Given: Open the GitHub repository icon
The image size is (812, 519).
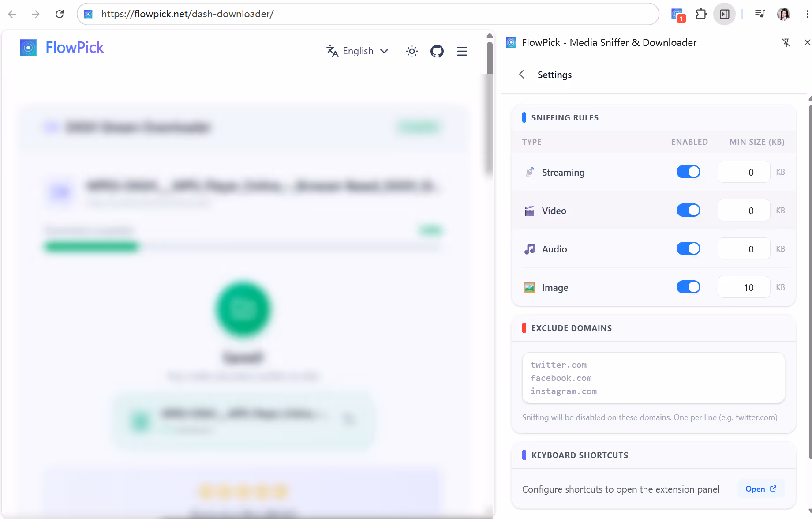Looking at the screenshot, I should 437,51.
